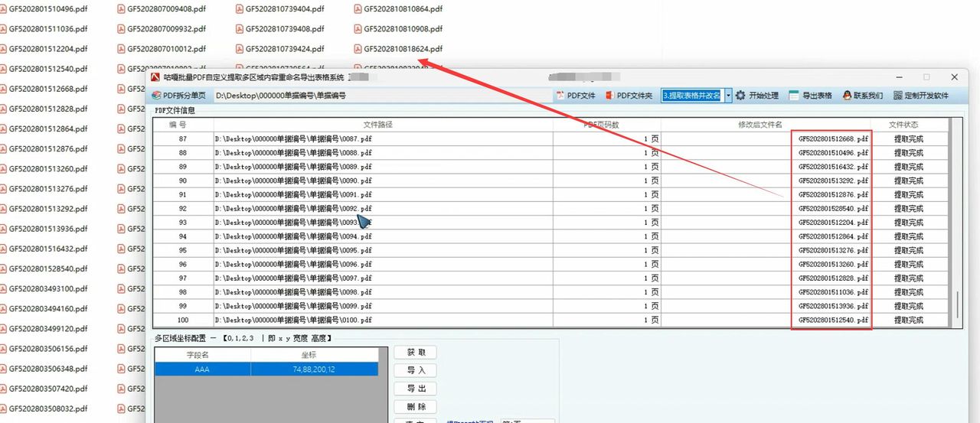Click the PDF拆分单页 toolbar button

coord(179,96)
